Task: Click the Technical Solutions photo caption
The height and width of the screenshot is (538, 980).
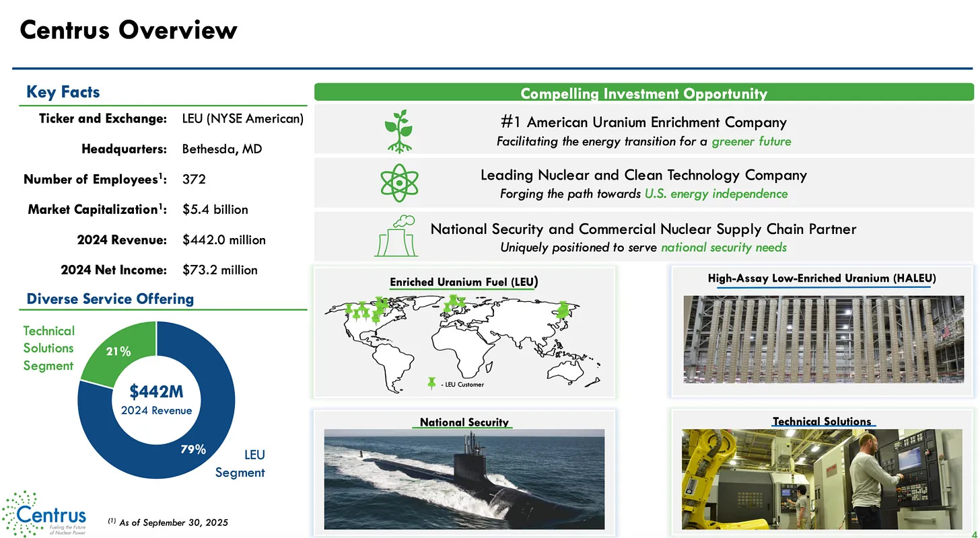Action: (x=822, y=421)
